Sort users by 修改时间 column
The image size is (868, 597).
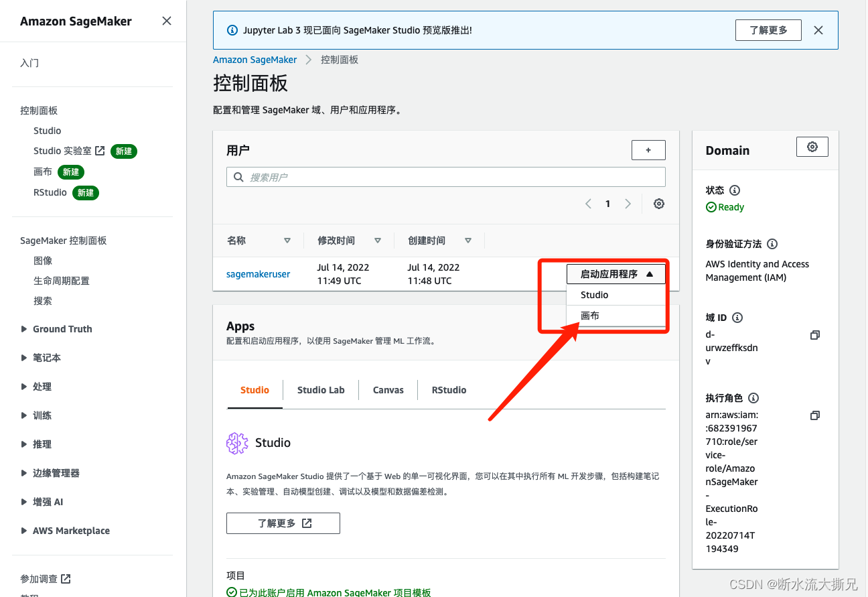[378, 241]
